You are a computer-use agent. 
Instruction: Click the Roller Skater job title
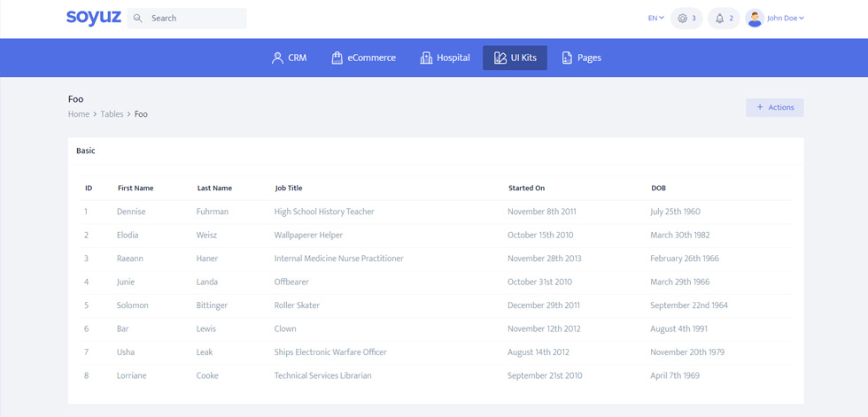297,305
